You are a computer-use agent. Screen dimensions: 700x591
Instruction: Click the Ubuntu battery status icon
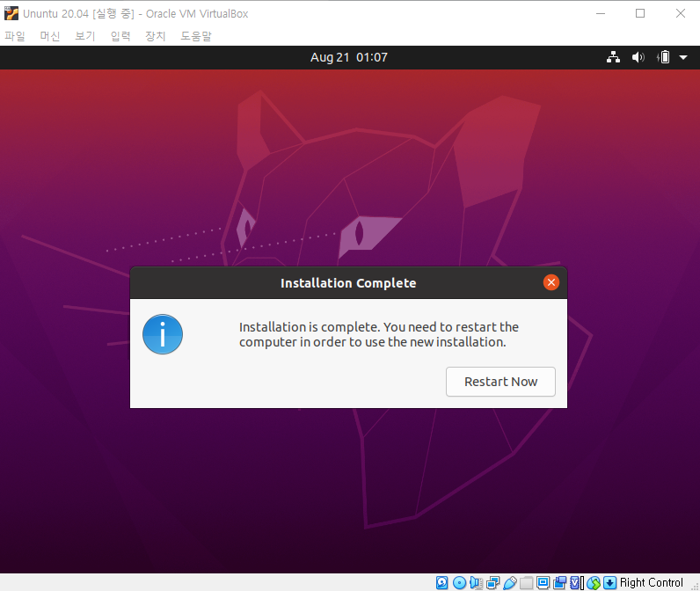[x=663, y=57]
